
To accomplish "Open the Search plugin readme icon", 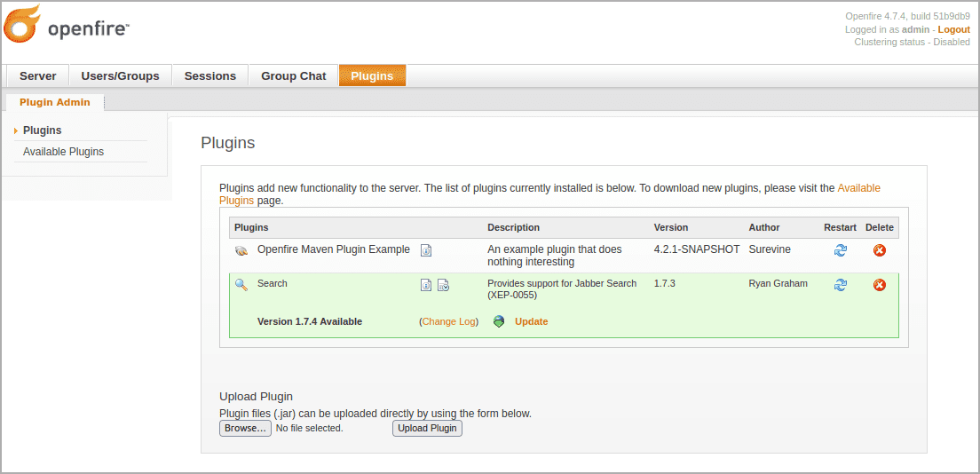I will tap(426, 285).
